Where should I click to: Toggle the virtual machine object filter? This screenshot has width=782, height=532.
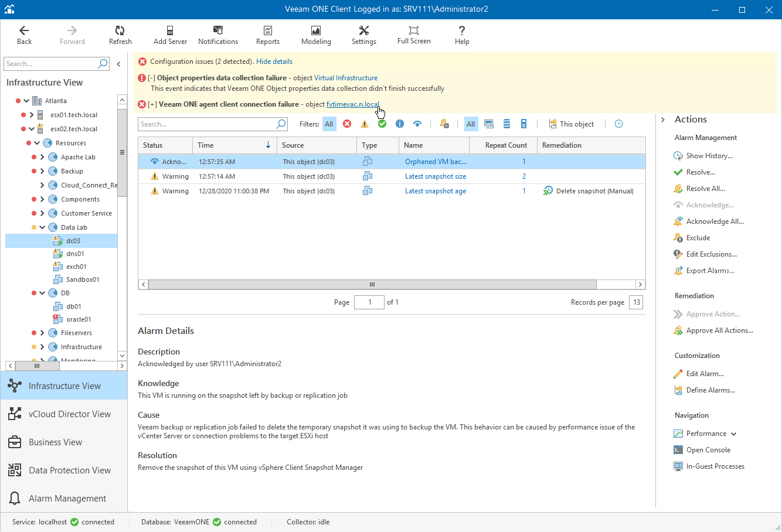click(x=489, y=124)
